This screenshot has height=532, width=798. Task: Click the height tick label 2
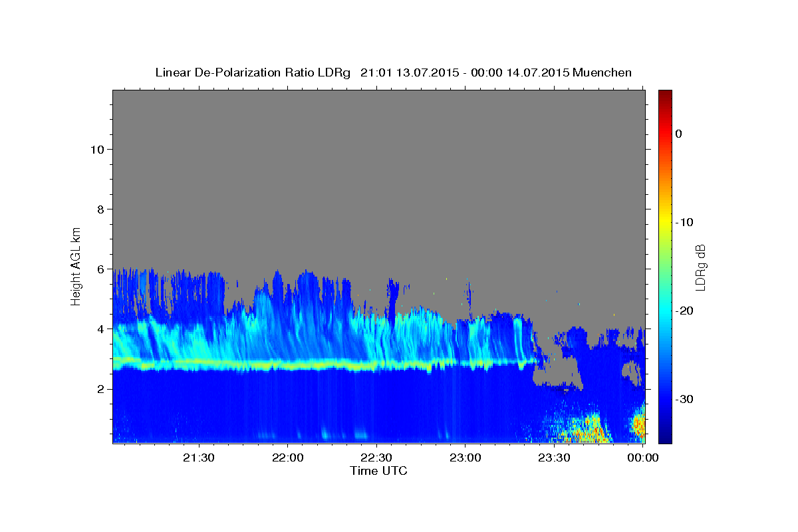tap(99, 389)
